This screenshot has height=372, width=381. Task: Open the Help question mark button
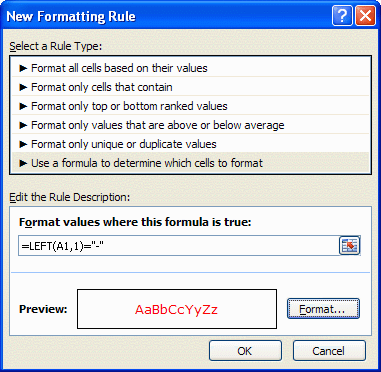coord(342,16)
